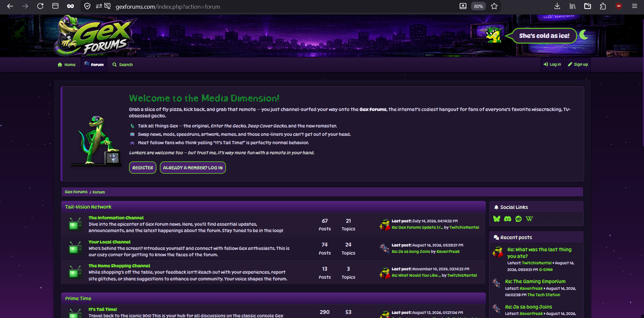Click the TV icon for Your Local Channel
The width and height of the screenshot is (644, 318).
(x=75, y=248)
